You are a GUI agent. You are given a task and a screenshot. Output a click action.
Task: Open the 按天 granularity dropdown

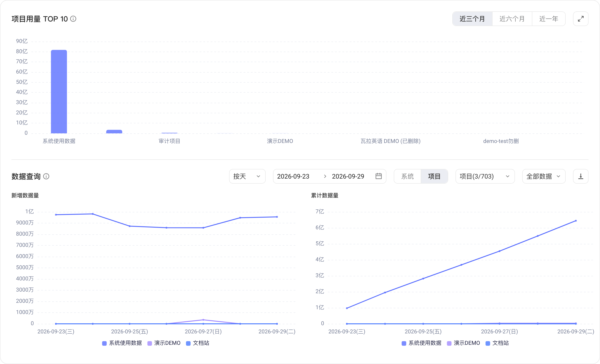tap(247, 176)
